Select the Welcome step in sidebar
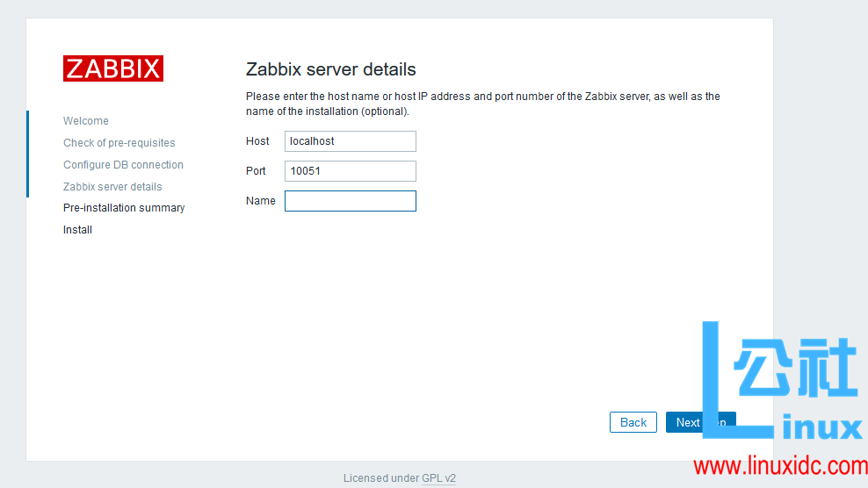Image resolution: width=868 pixels, height=488 pixels. tap(86, 120)
